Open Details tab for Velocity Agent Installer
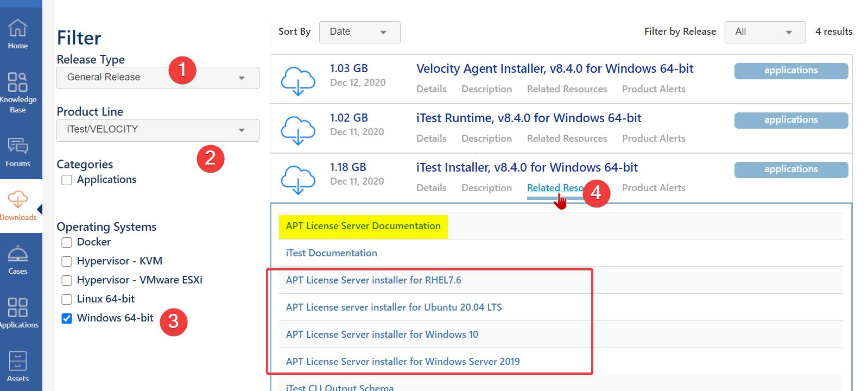The width and height of the screenshot is (868, 391). (432, 89)
